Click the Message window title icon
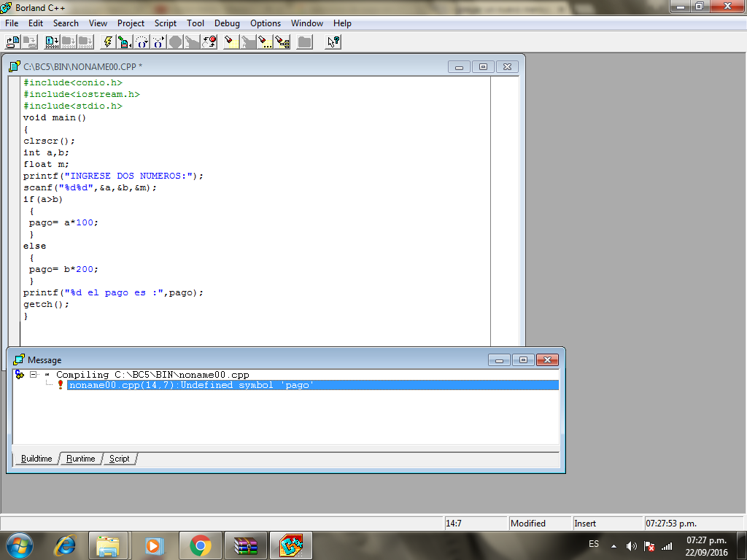 coord(18,360)
